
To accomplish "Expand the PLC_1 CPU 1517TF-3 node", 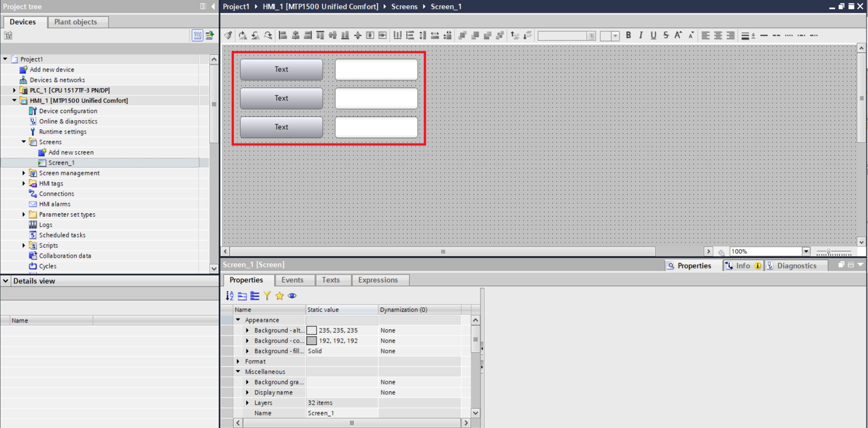I will coord(14,90).
